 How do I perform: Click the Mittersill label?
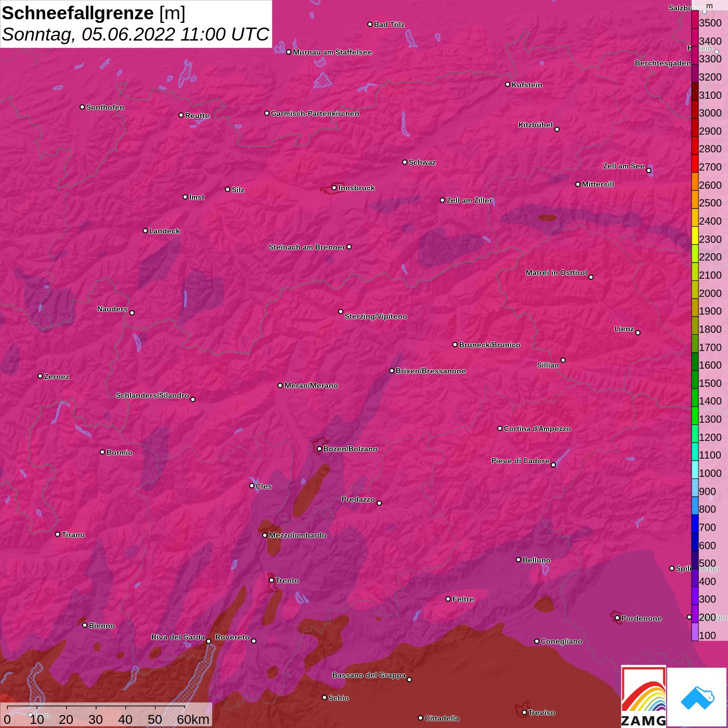tap(598, 184)
